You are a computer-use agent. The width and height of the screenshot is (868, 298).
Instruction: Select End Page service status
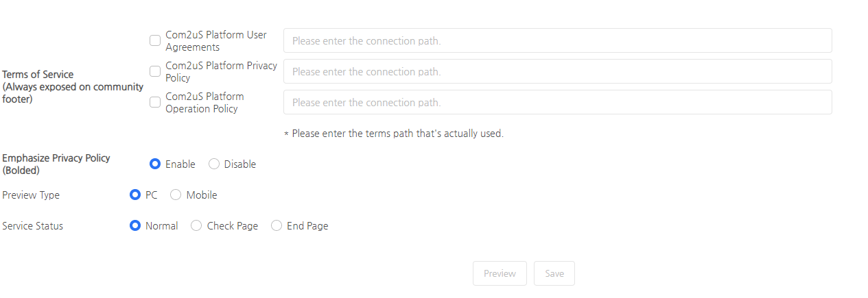click(x=277, y=226)
